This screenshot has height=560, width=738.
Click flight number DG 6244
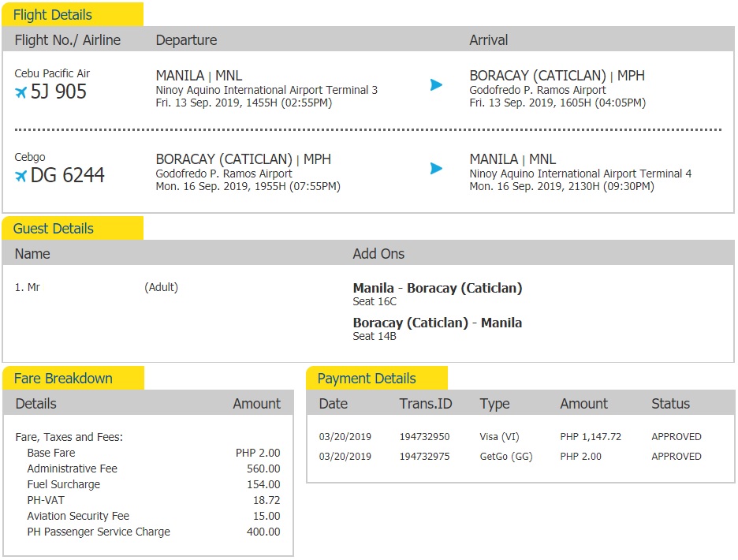[x=67, y=176]
